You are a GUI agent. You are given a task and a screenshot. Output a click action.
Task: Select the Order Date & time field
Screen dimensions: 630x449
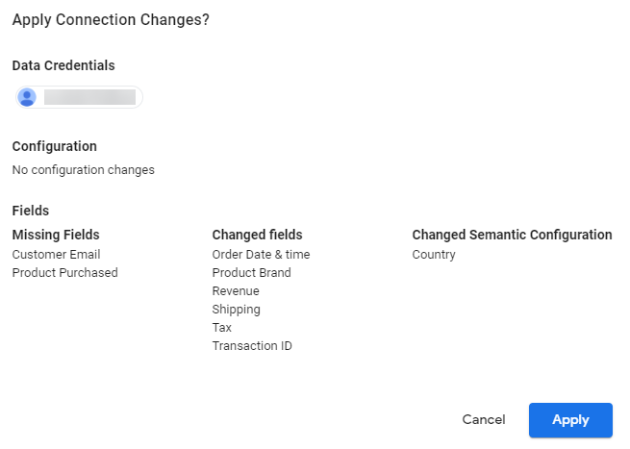tap(261, 255)
